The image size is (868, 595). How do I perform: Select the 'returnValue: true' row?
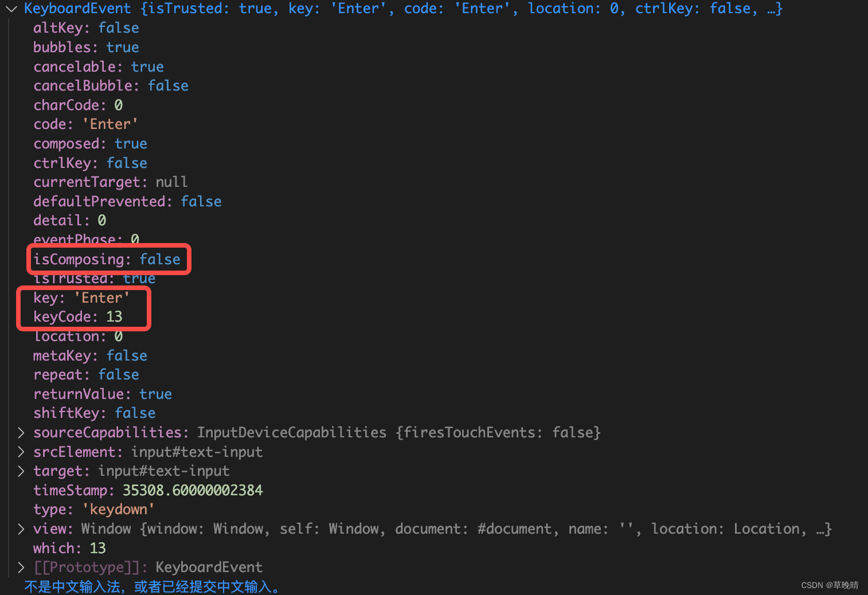(x=103, y=394)
